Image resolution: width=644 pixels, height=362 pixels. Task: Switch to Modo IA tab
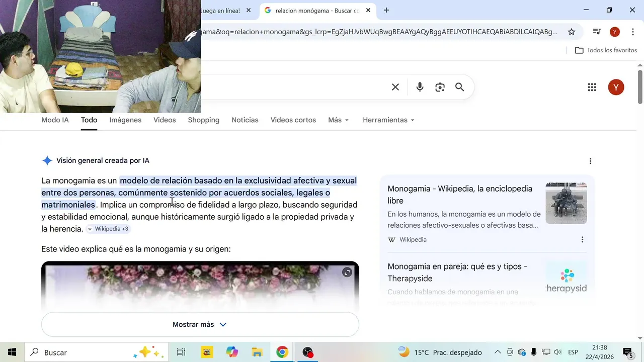coord(55,120)
